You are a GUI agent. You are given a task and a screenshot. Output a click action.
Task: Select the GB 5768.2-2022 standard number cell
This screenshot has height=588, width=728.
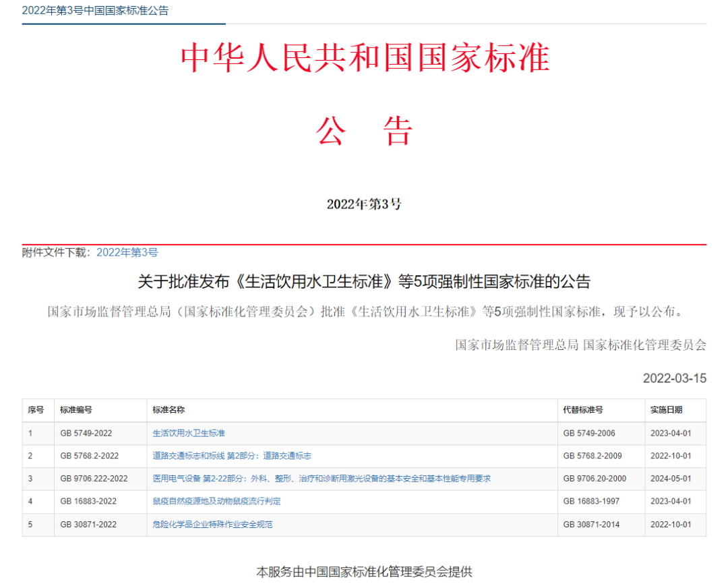[x=89, y=457]
